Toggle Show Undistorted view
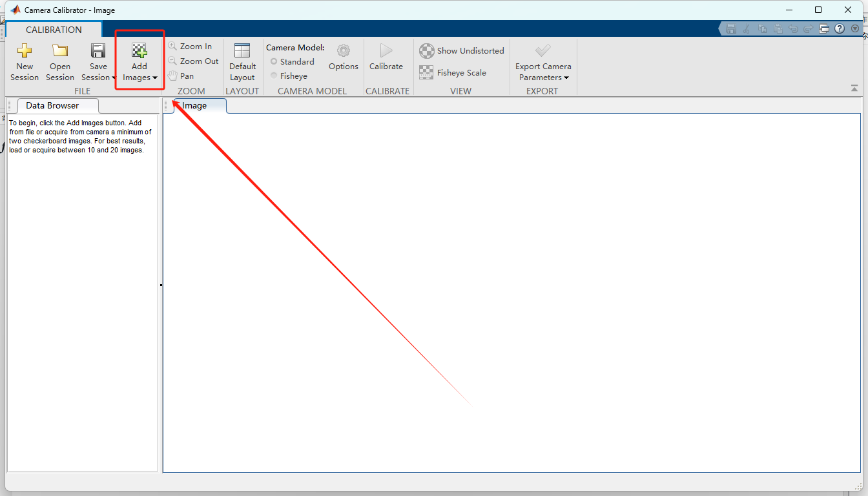The height and width of the screenshot is (496, 868). pos(462,51)
